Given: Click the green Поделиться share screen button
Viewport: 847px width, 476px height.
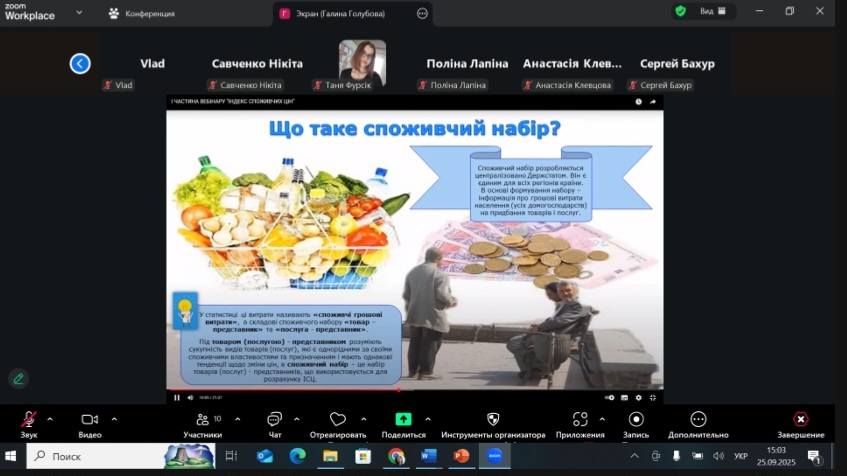Looking at the screenshot, I should pos(403,419).
